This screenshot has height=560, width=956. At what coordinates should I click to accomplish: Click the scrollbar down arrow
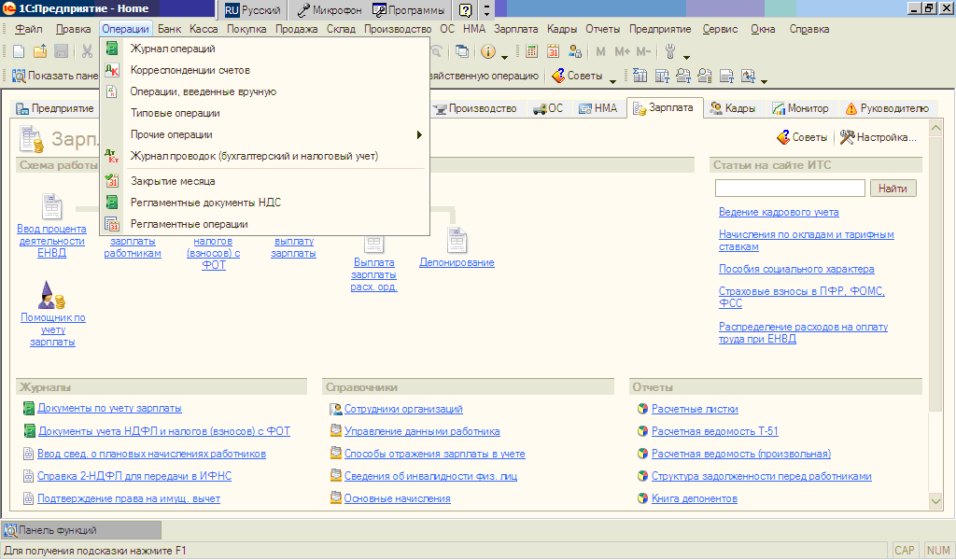click(935, 501)
